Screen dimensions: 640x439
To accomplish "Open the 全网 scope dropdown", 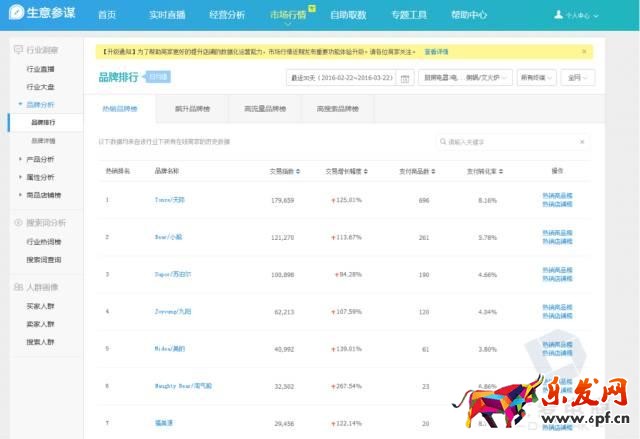I will [x=579, y=76].
